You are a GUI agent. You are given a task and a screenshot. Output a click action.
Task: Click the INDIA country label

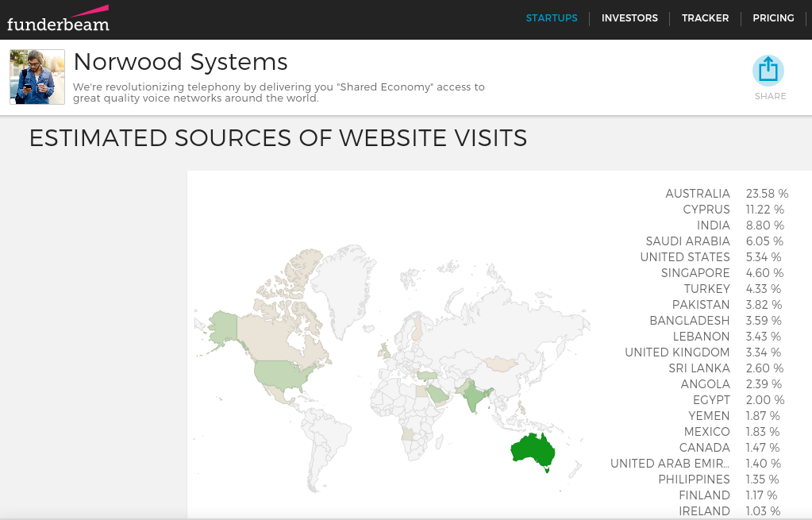[713, 225]
